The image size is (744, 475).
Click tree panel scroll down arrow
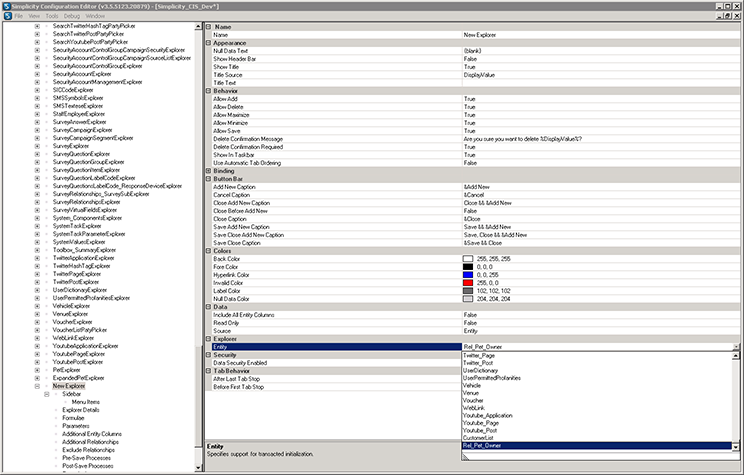coord(198,467)
